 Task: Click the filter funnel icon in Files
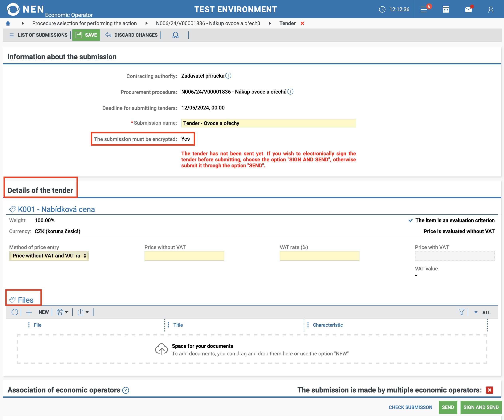[461, 312]
